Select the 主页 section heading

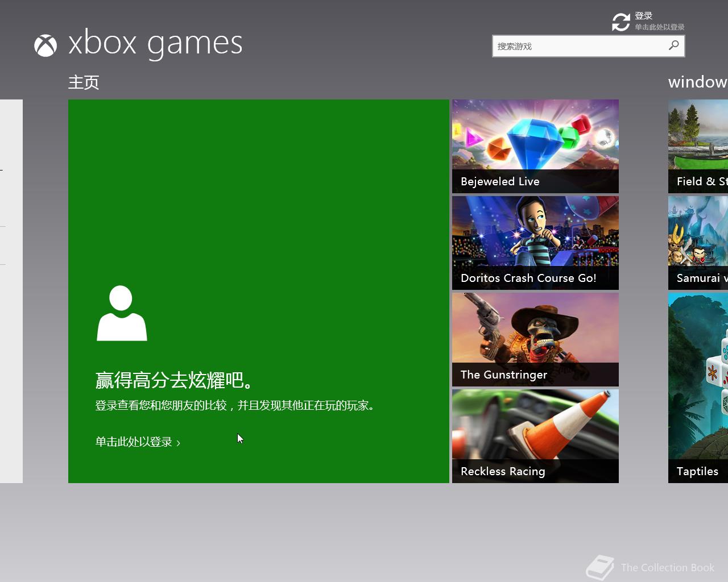click(84, 82)
